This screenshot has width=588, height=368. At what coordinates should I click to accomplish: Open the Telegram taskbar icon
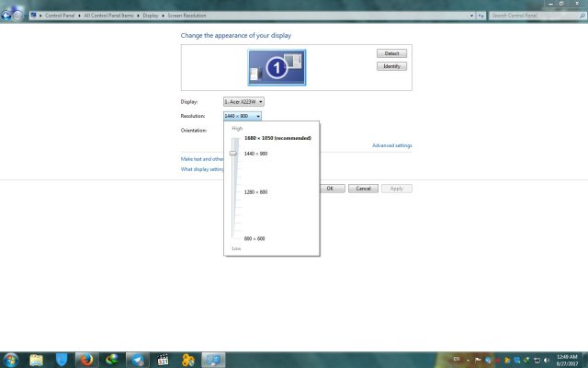[x=137, y=359]
